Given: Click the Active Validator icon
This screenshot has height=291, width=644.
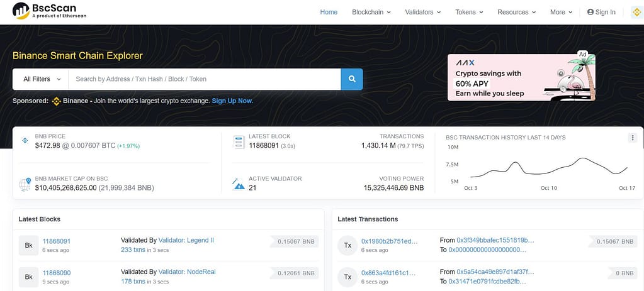Looking at the screenshot, I should [x=238, y=184].
